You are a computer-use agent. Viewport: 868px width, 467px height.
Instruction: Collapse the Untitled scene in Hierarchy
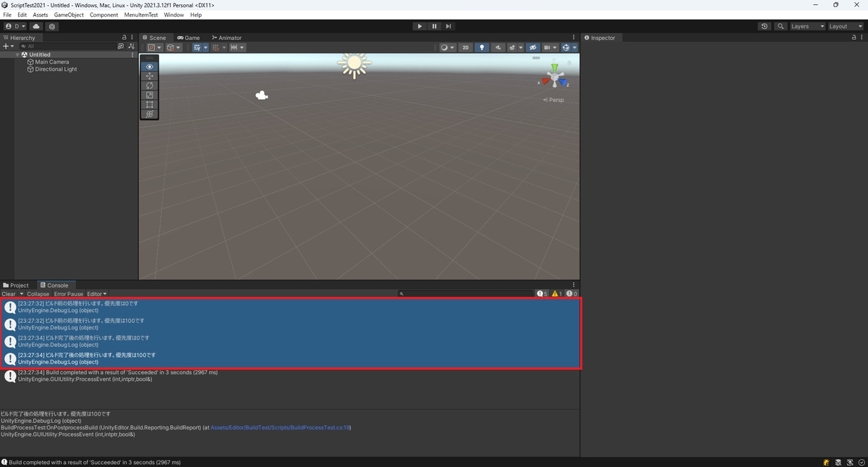coord(17,54)
